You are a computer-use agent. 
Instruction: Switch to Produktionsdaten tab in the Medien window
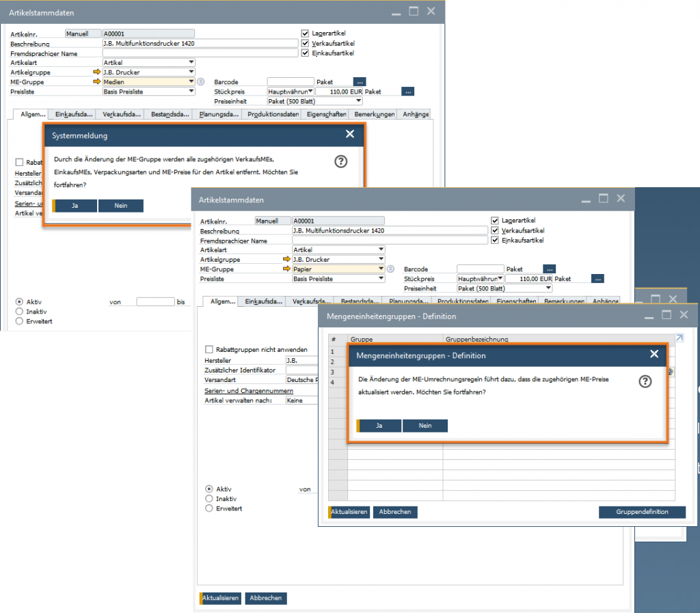273,114
